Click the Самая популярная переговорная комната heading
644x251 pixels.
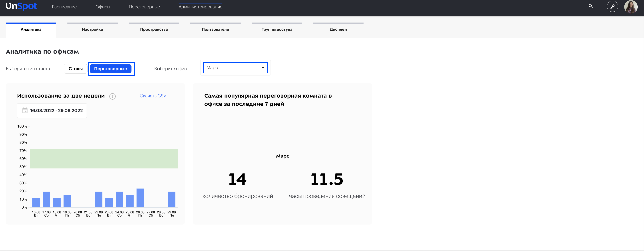(268, 100)
